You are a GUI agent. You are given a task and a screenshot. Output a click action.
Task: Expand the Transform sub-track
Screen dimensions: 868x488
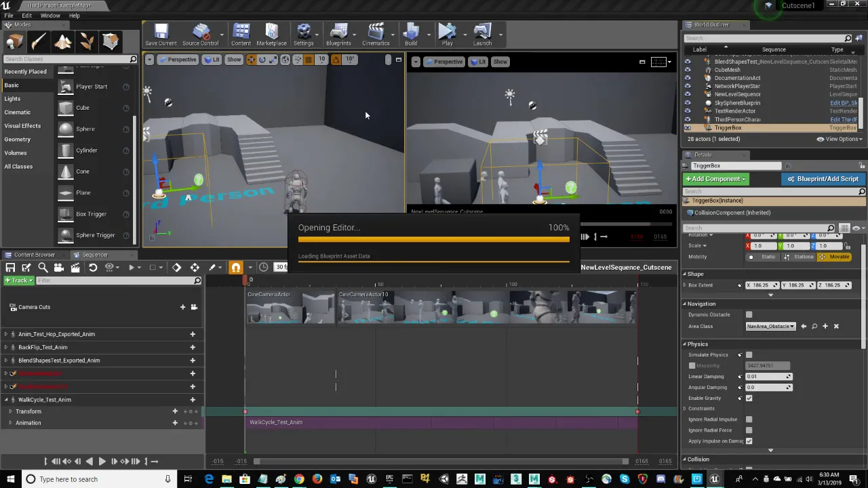click(x=10, y=411)
